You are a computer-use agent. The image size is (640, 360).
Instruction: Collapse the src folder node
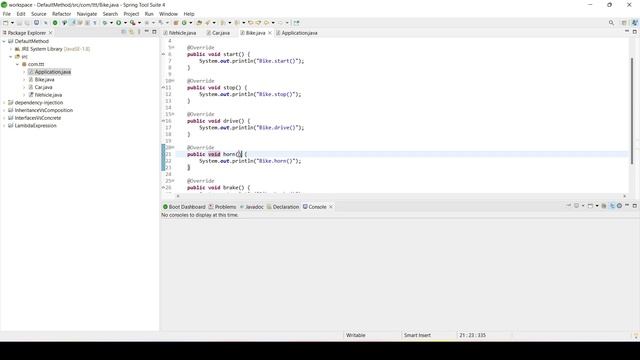11,57
